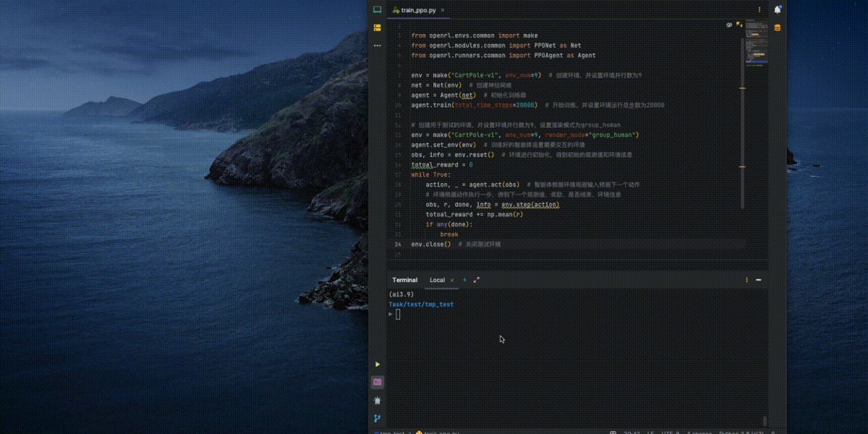The width and height of the screenshot is (868, 434).
Task: Add a new terminal session
Action: [x=464, y=280]
